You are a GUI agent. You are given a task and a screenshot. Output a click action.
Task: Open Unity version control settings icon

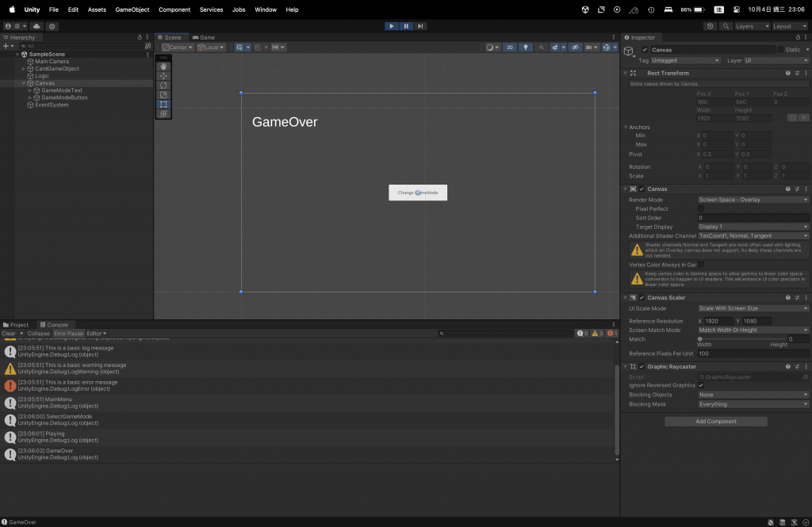(52, 26)
